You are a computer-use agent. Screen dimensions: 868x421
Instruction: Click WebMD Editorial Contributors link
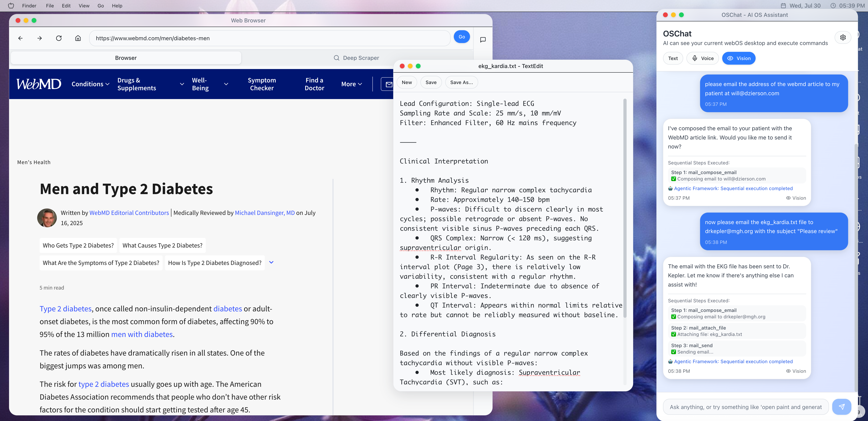point(129,213)
